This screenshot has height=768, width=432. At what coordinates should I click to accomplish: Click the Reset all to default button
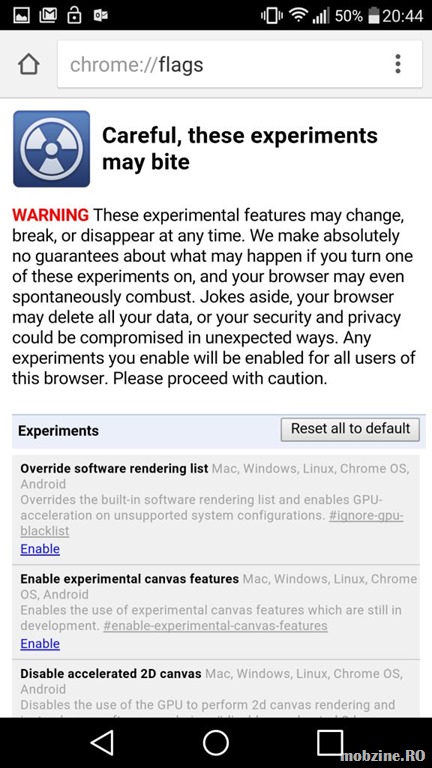pos(350,429)
